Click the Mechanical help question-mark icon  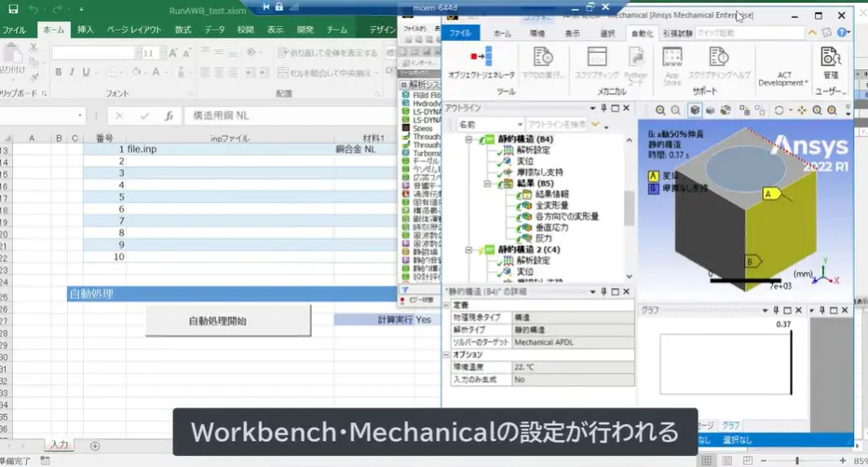841,33
